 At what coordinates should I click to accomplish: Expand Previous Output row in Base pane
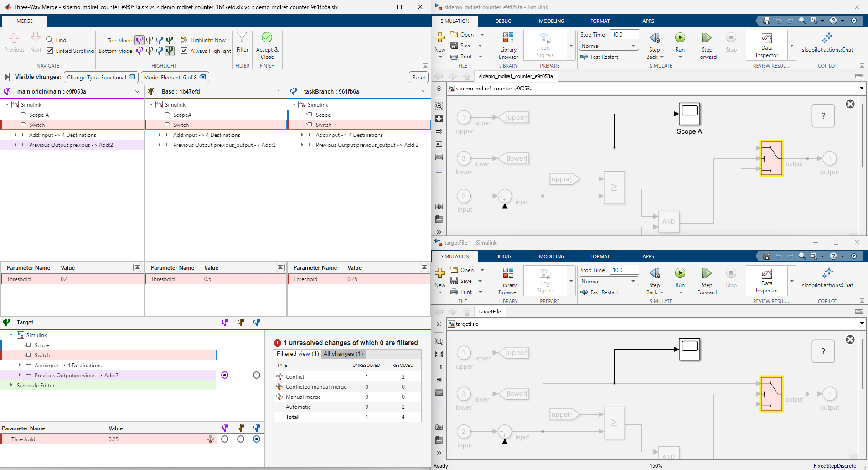point(160,145)
